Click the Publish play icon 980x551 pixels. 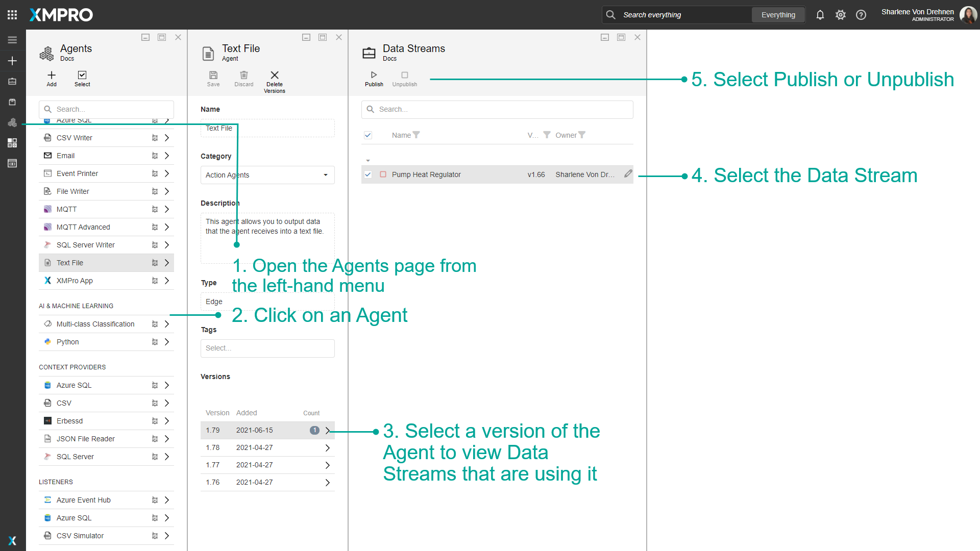coord(374,75)
